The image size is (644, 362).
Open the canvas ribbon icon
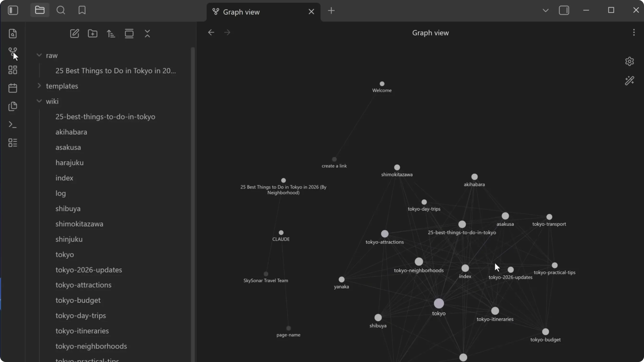tap(13, 70)
